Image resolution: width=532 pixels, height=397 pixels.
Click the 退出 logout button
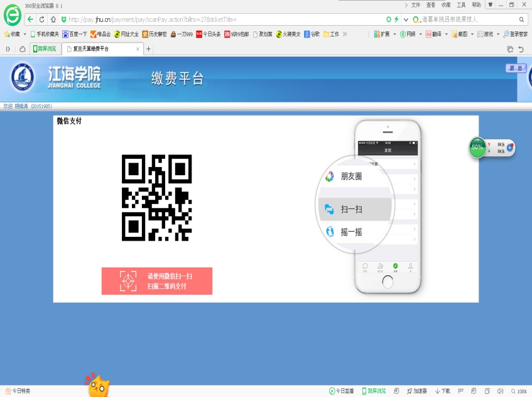(x=516, y=68)
